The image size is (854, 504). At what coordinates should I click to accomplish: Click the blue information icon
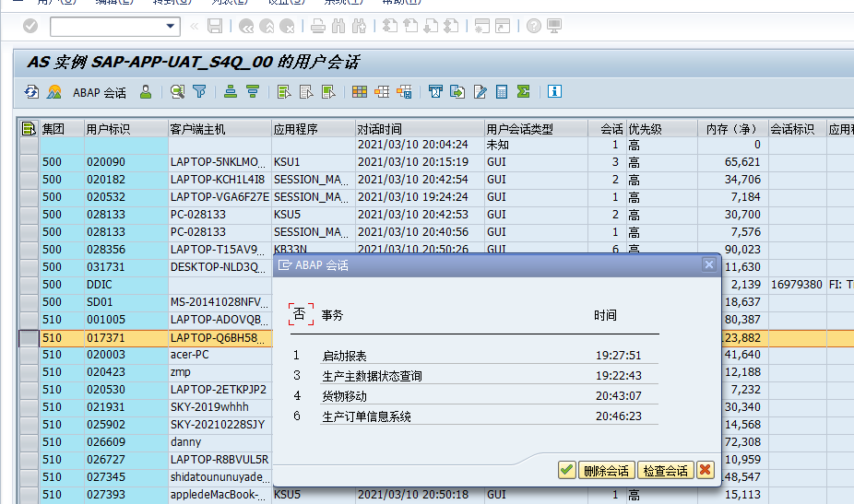point(554,91)
